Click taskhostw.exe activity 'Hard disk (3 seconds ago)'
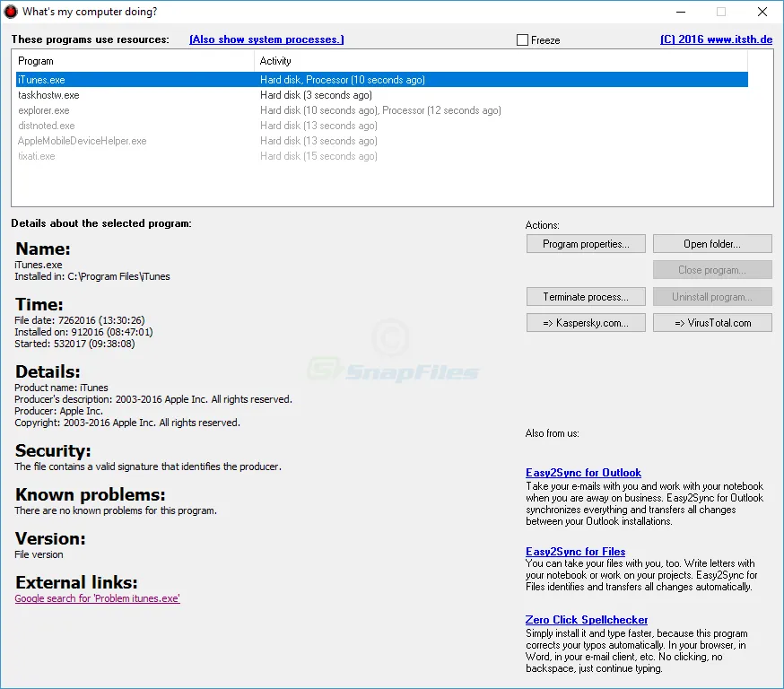Image resolution: width=784 pixels, height=689 pixels. tap(316, 95)
